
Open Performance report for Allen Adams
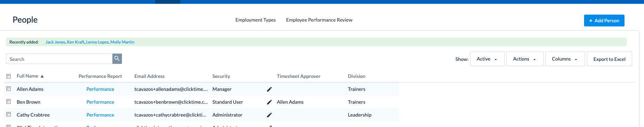[x=100, y=89]
